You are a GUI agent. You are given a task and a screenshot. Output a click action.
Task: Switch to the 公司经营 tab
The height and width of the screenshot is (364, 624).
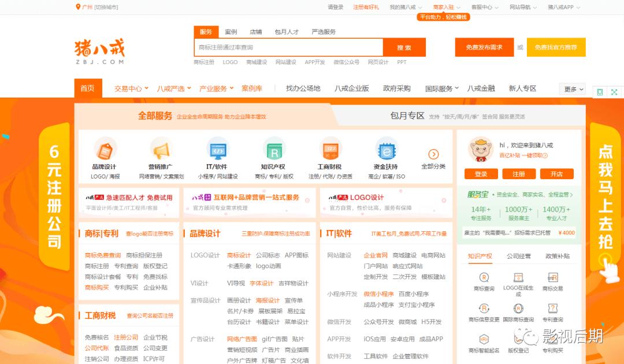click(x=521, y=256)
